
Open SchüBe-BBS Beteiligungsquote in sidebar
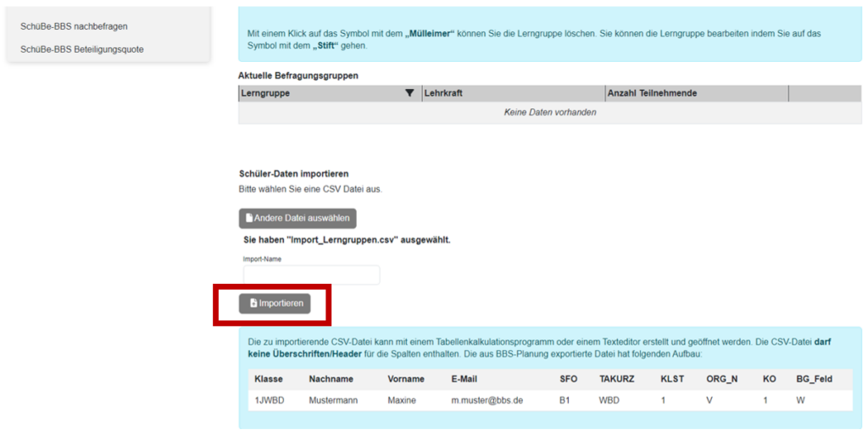(81, 49)
